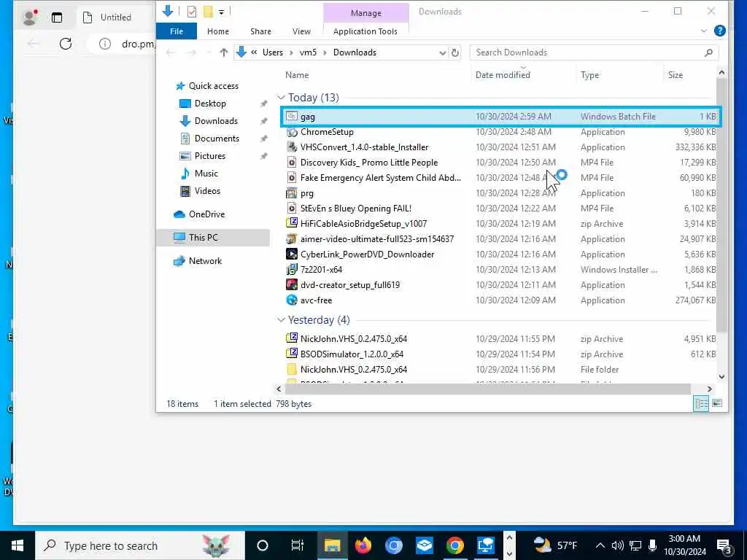Screen dimensions: 747x560
Task: Click the taskbar search box
Action: [140, 545]
